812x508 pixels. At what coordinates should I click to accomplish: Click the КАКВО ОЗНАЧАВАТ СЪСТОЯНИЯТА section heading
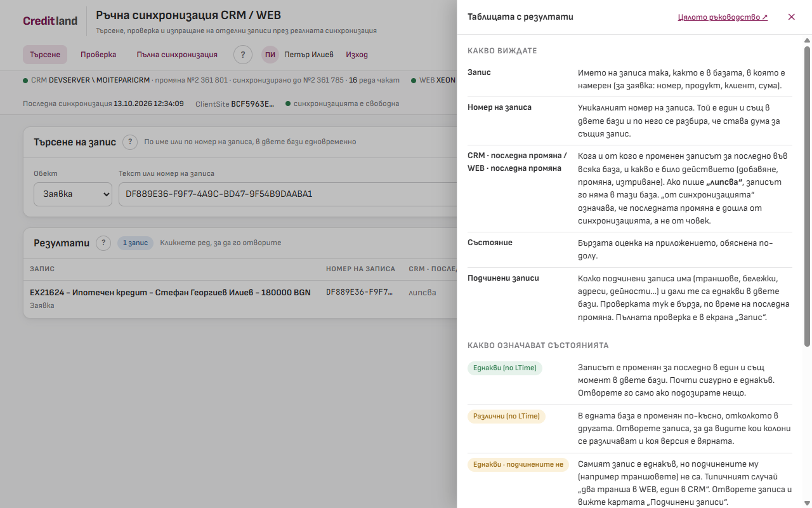click(x=538, y=345)
